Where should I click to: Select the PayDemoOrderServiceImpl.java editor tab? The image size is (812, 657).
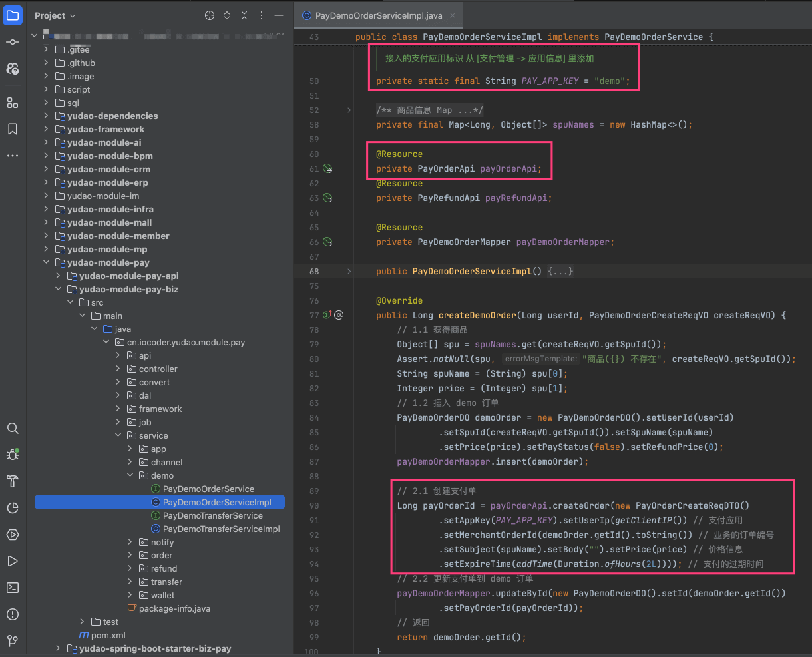pyautogui.click(x=377, y=15)
